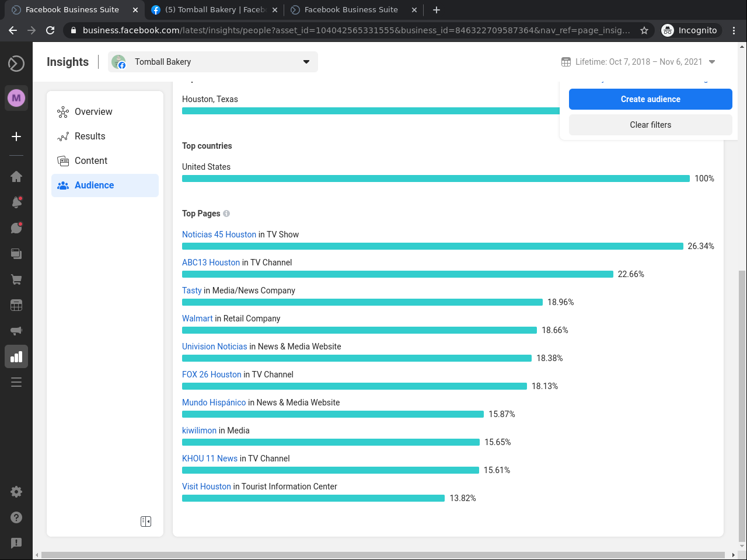This screenshot has height=560, width=747.
Task: Open the KHOU 11 News page link
Action: coord(210,459)
